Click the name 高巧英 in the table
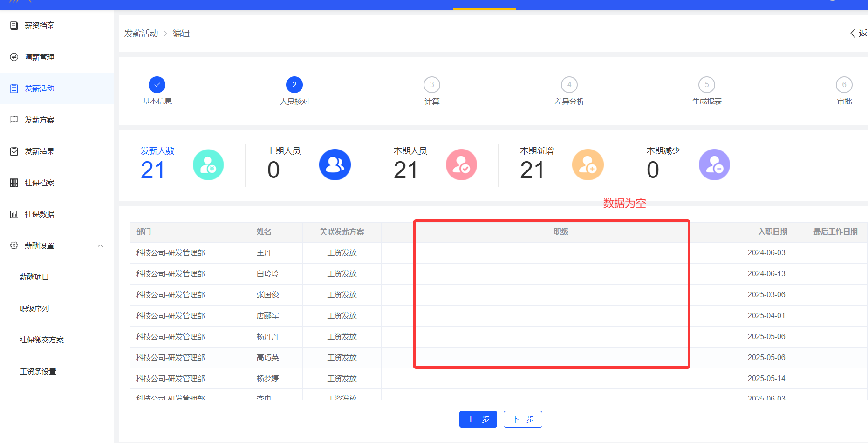This screenshot has height=443, width=868. click(x=268, y=358)
